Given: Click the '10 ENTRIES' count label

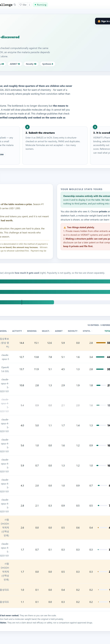Looking at the screenshot, I should (x=93, y=325).
